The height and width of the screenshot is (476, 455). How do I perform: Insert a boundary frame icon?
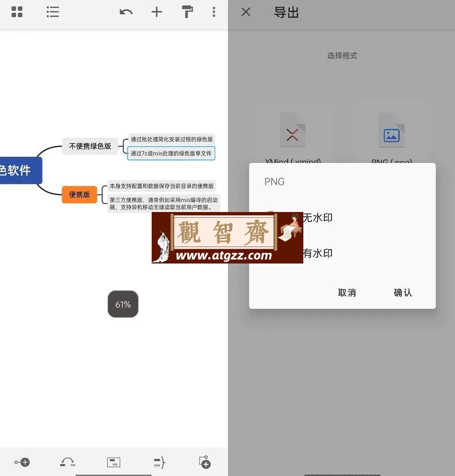click(114, 462)
